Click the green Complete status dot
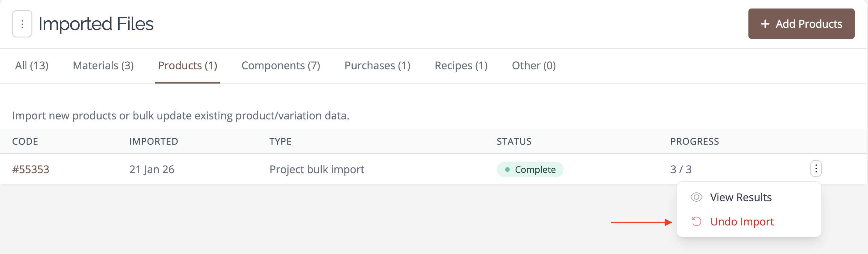Screen dimensions: 868x254 click(507, 169)
